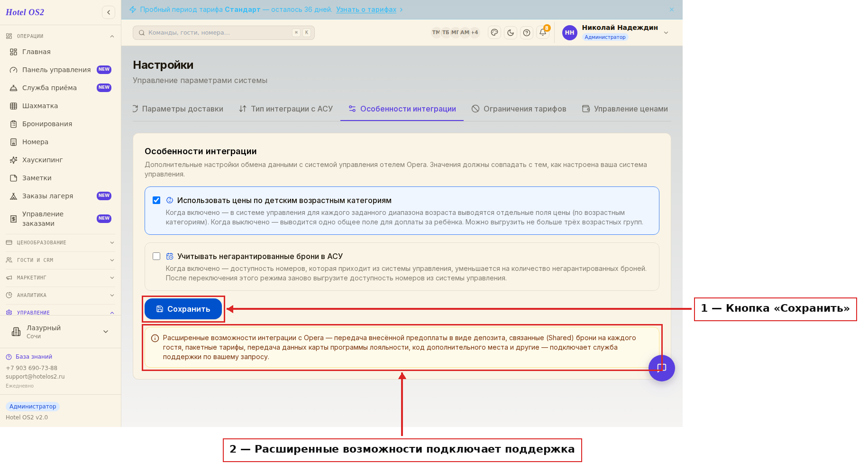
Task: Click the Hotel OS2 logo
Action: point(25,12)
